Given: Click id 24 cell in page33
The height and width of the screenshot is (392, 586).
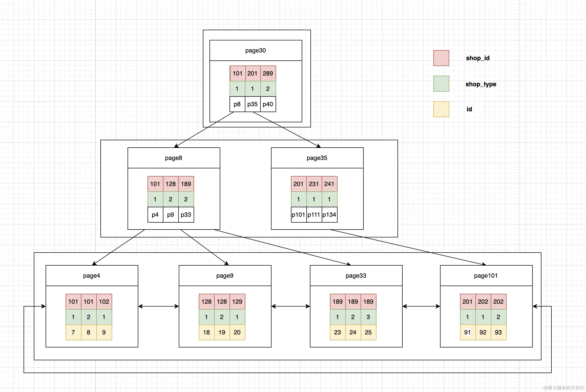Looking at the screenshot, I should click(353, 332).
